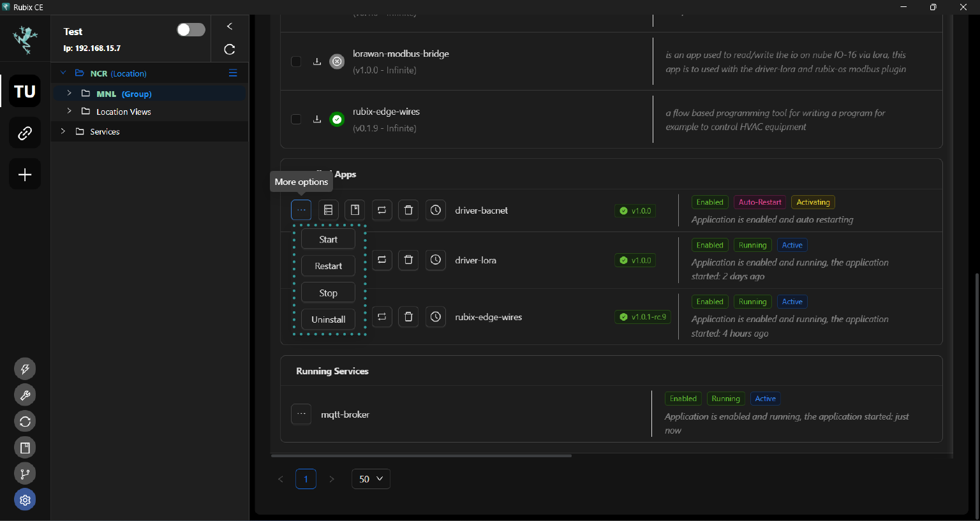
Task: Click the plus add button in the sidebar
Action: point(25,174)
